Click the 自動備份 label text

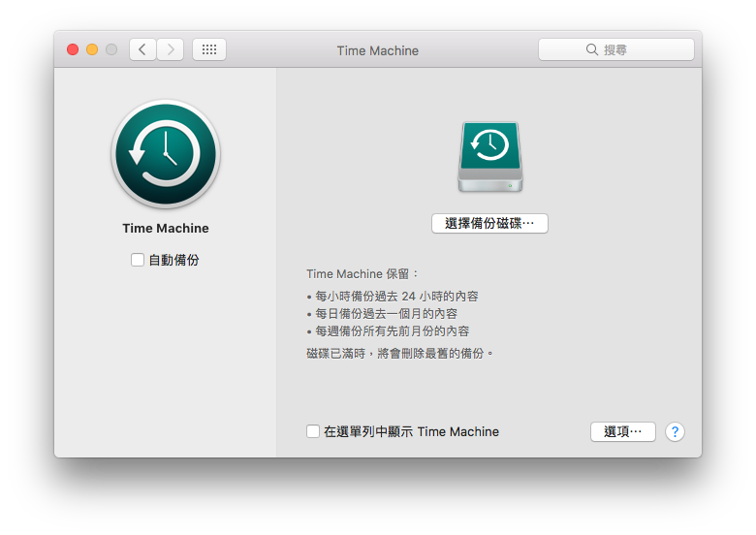coord(173,260)
